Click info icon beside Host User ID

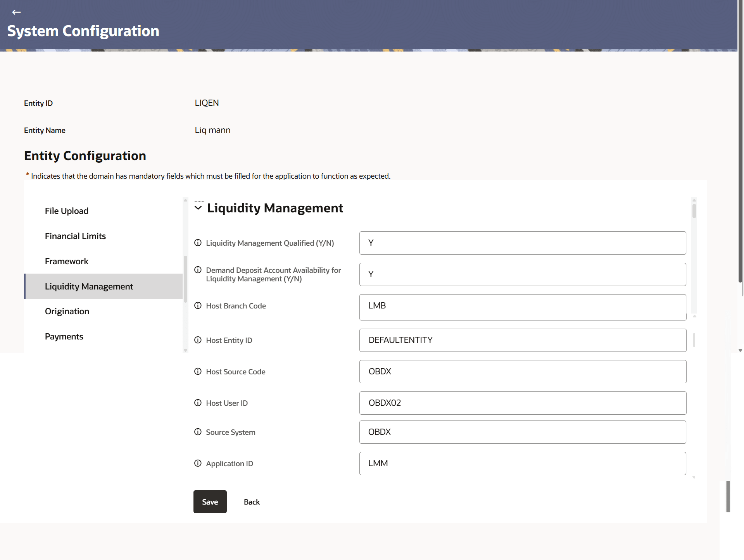198,403
